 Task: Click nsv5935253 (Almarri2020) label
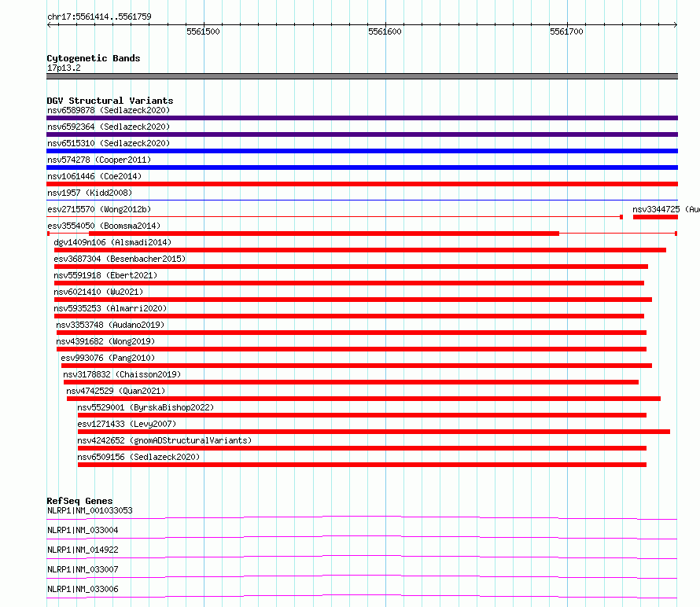click(110, 308)
